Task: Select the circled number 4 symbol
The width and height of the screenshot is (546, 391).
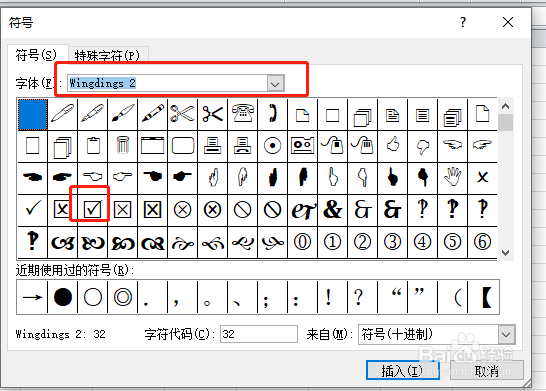Action: (x=422, y=242)
